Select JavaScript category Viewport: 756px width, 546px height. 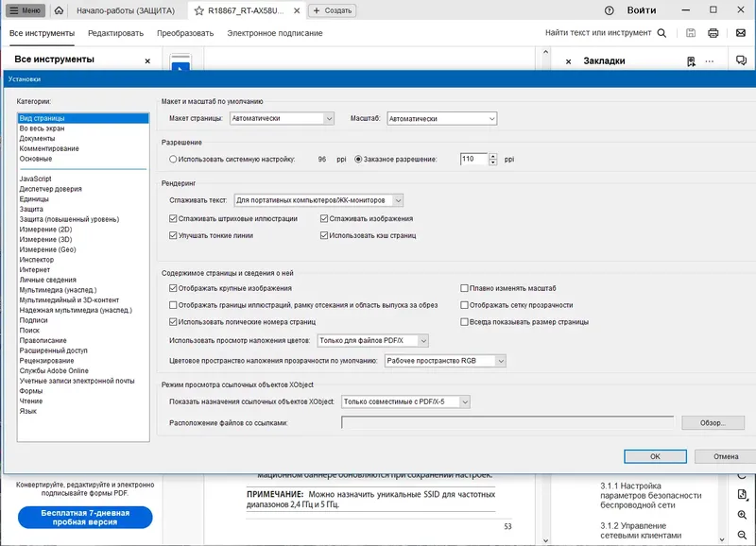click(35, 179)
